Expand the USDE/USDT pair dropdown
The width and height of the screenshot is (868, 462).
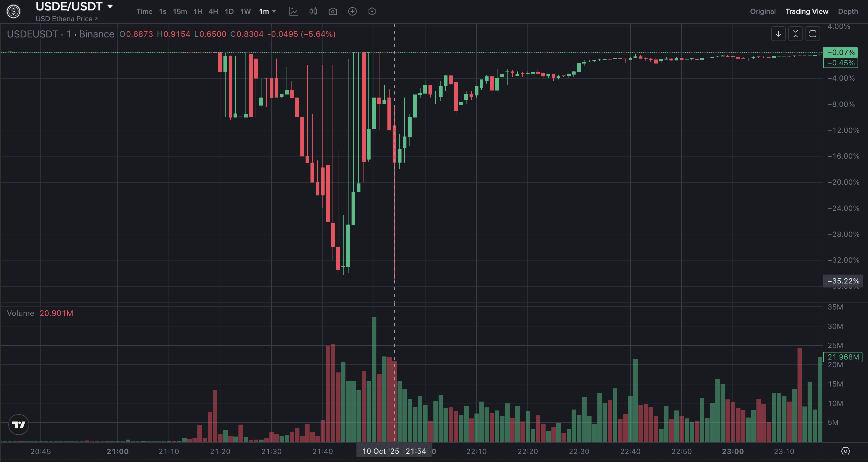[110, 6]
